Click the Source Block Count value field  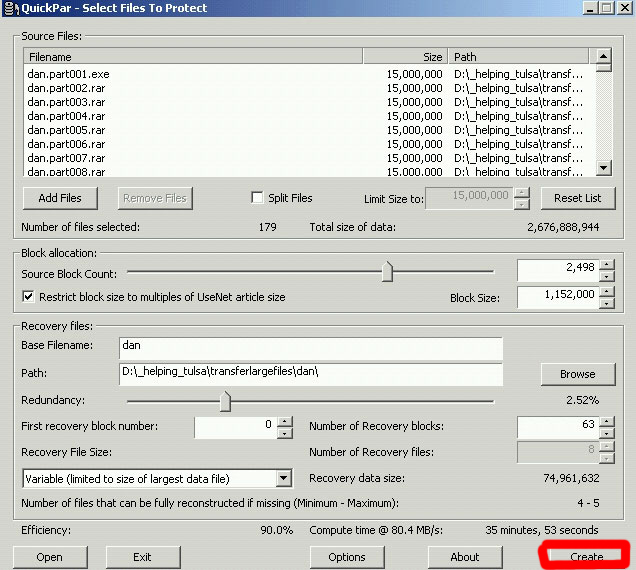558,271
